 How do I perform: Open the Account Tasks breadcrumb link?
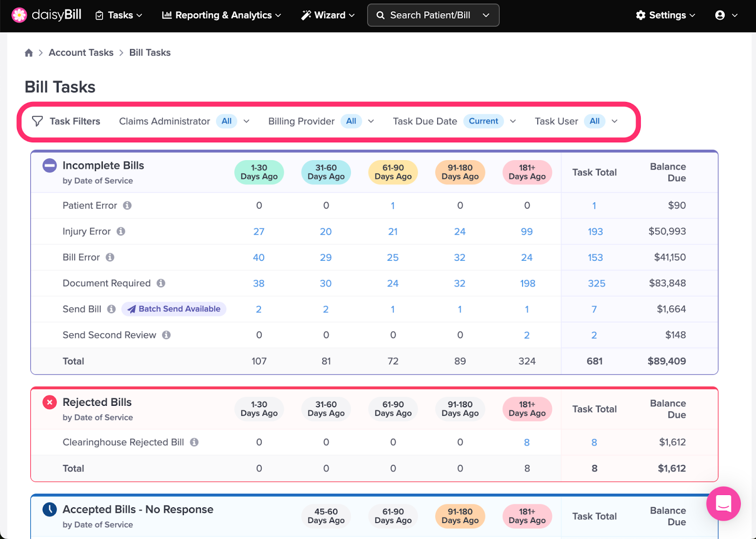point(81,52)
